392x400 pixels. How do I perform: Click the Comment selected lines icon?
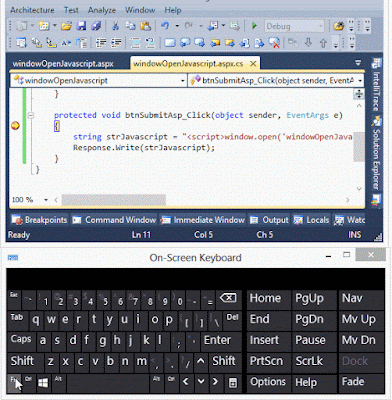click(x=135, y=43)
